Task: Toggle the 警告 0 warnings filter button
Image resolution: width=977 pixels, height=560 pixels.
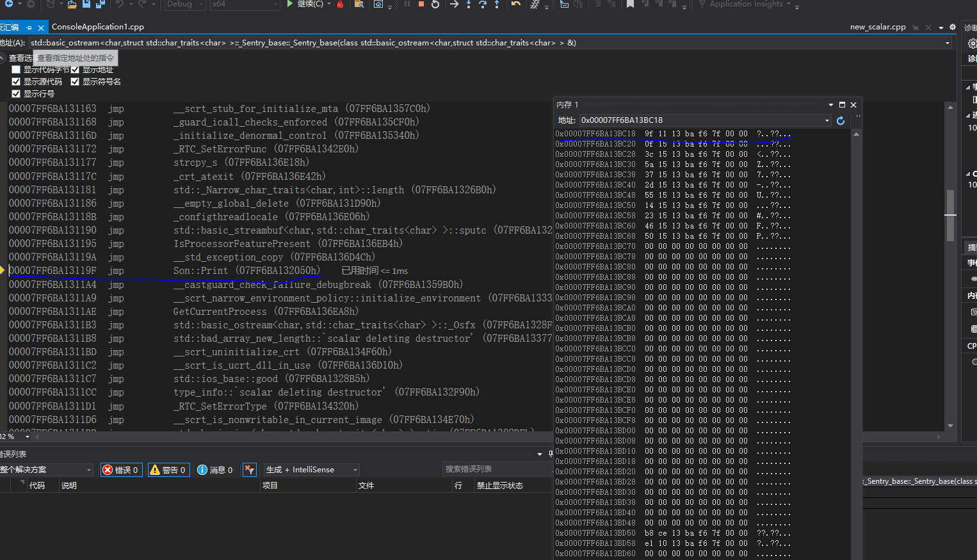Action: point(168,470)
